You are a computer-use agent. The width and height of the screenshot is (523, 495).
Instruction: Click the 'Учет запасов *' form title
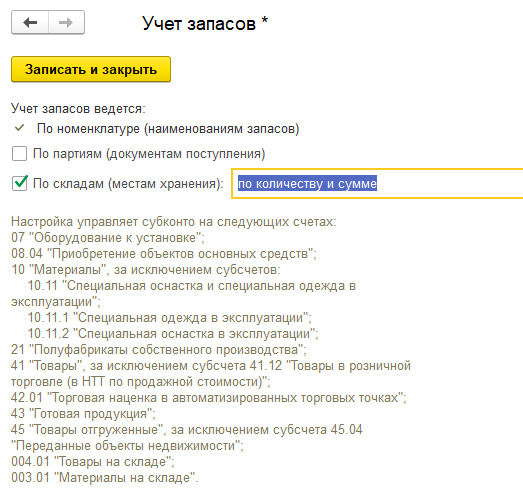point(205,23)
